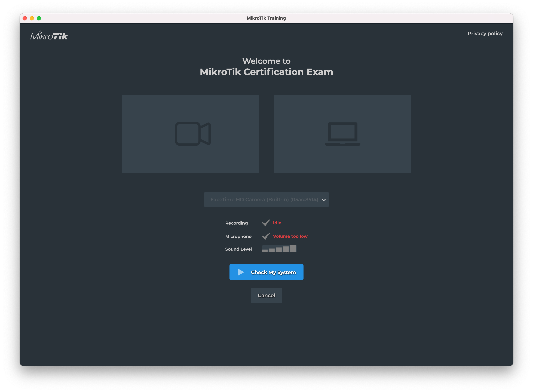Click the Recording status checkmark
The height and width of the screenshot is (392, 533).
[266, 223]
